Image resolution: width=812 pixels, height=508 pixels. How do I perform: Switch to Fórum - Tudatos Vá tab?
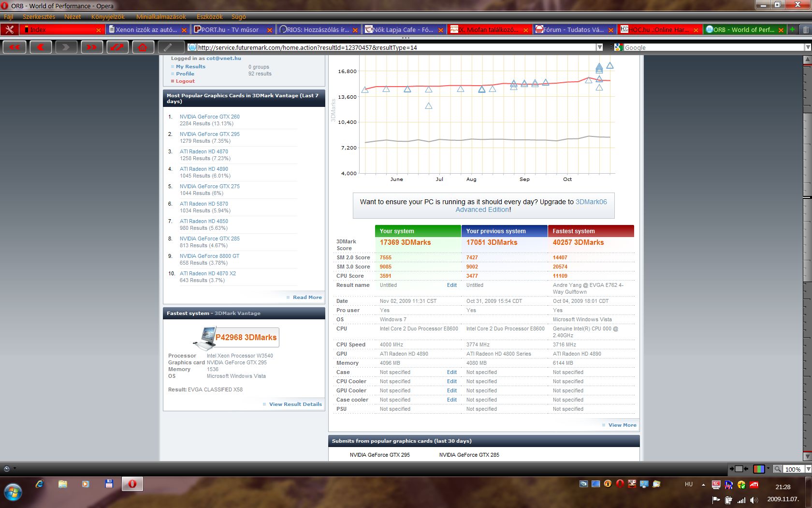(x=574, y=30)
